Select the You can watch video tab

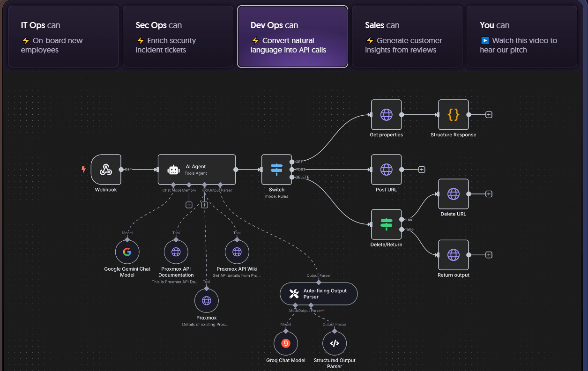522,37
